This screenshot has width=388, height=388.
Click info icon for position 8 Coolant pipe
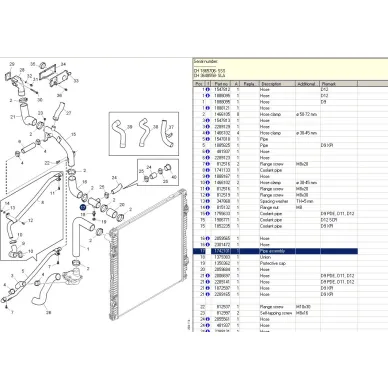(x=207, y=170)
